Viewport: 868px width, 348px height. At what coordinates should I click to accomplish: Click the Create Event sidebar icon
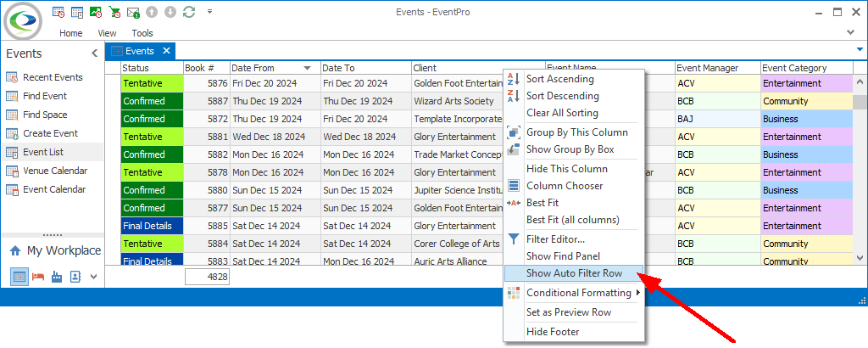coord(12,133)
